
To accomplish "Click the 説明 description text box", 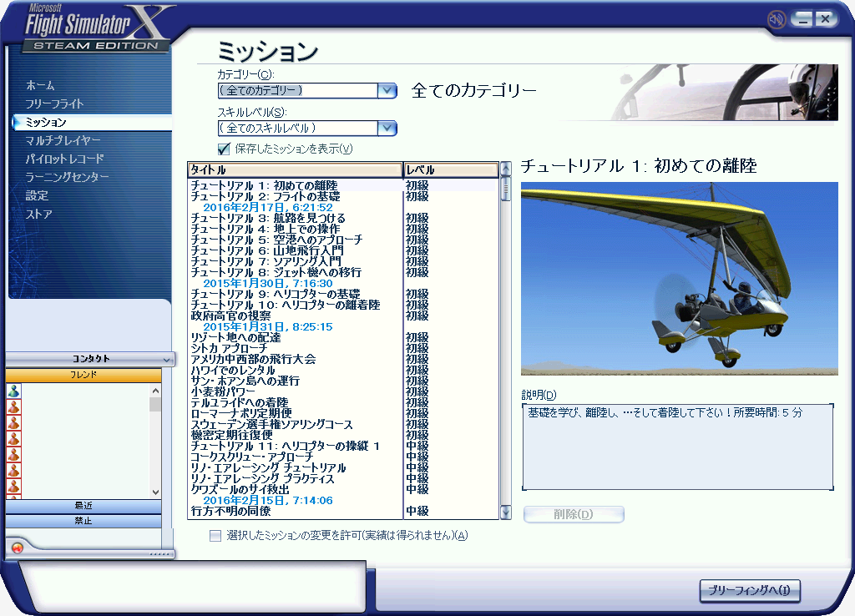I will pos(678,447).
